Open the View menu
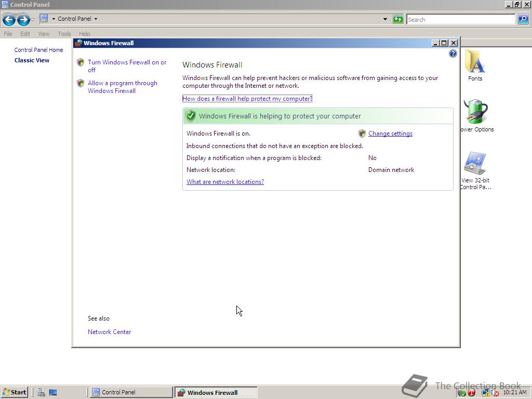 (44, 34)
